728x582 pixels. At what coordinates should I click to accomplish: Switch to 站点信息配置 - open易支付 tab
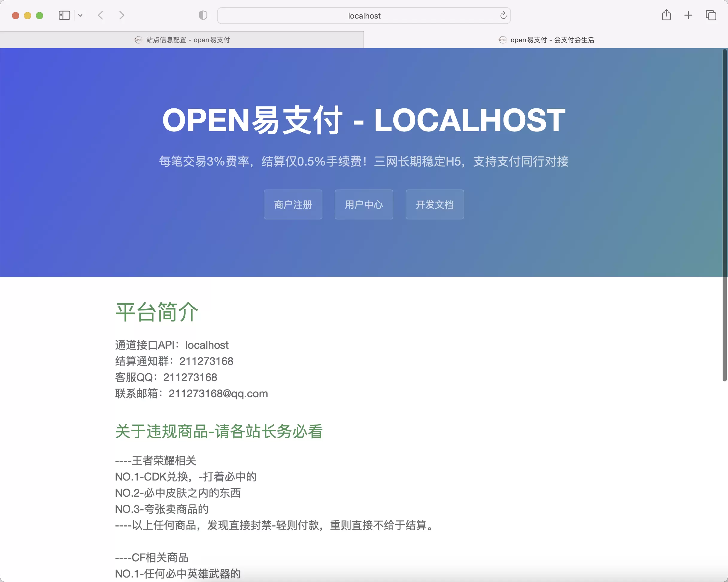coord(182,40)
